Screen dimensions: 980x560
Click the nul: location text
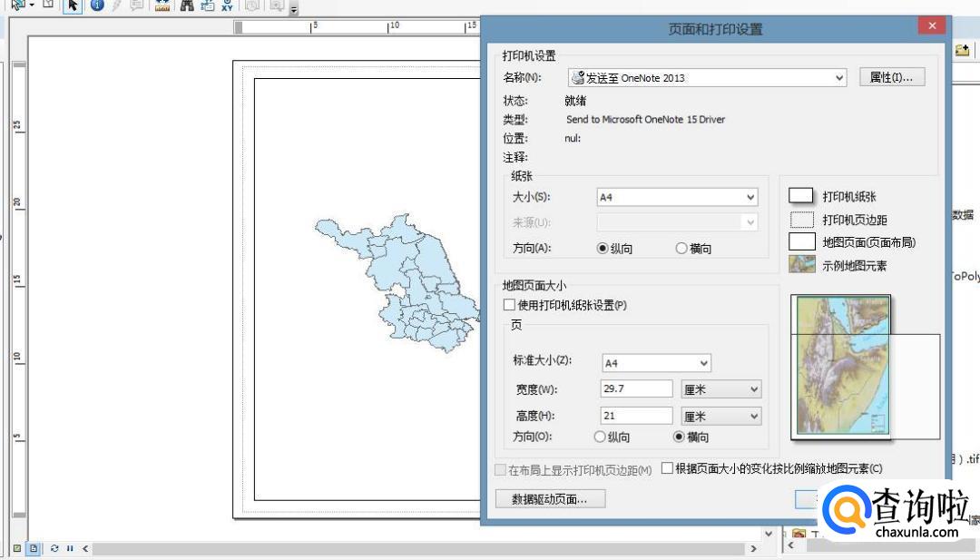573,138
